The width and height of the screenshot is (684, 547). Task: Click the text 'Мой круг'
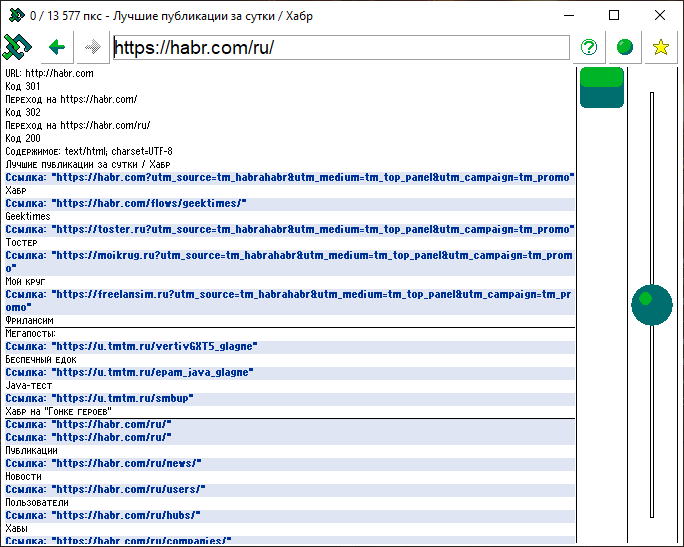pos(25,281)
